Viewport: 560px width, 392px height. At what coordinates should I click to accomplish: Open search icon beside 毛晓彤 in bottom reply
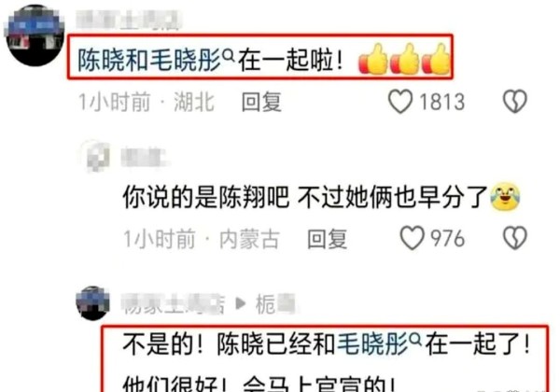(x=415, y=340)
